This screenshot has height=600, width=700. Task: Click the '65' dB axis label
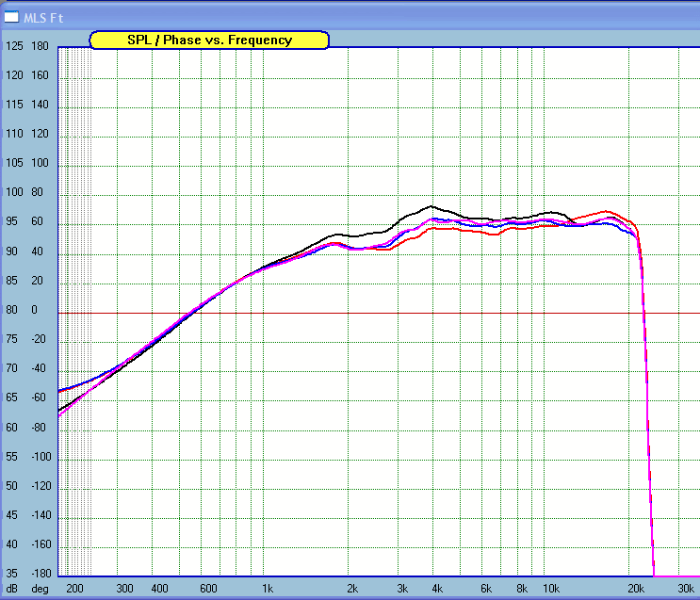[11, 397]
